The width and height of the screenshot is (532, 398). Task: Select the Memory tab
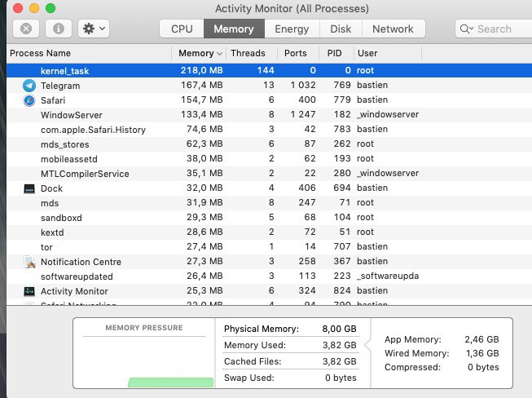point(234,29)
